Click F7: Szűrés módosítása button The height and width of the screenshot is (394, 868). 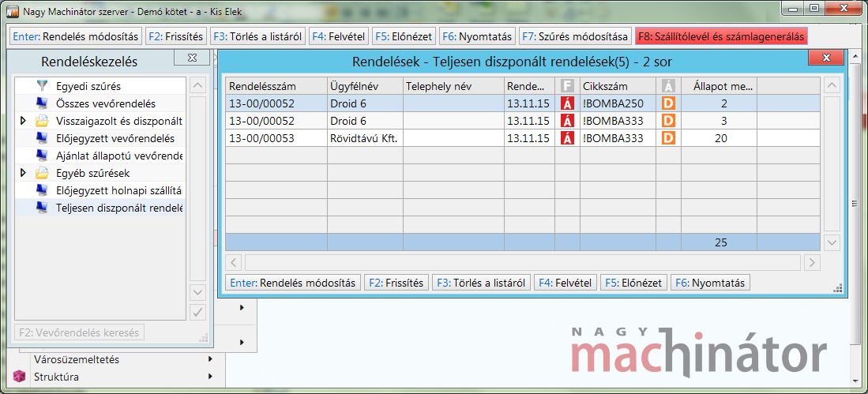[x=576, y=36]
